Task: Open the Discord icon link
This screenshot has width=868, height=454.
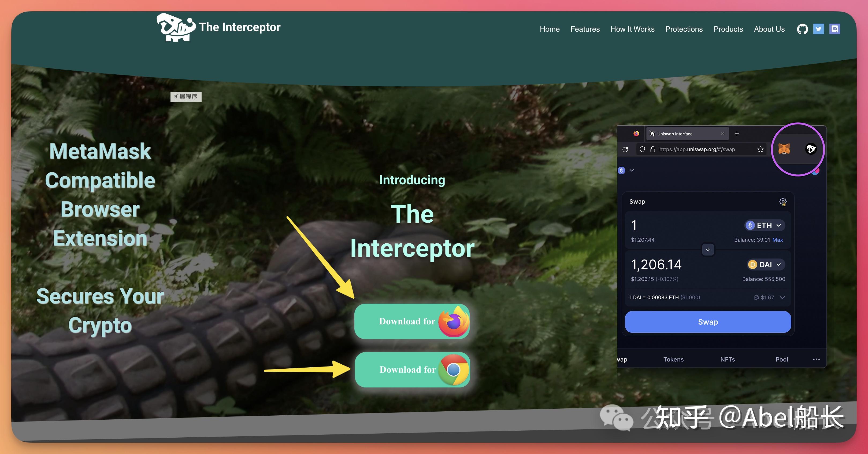Action: 834,29
